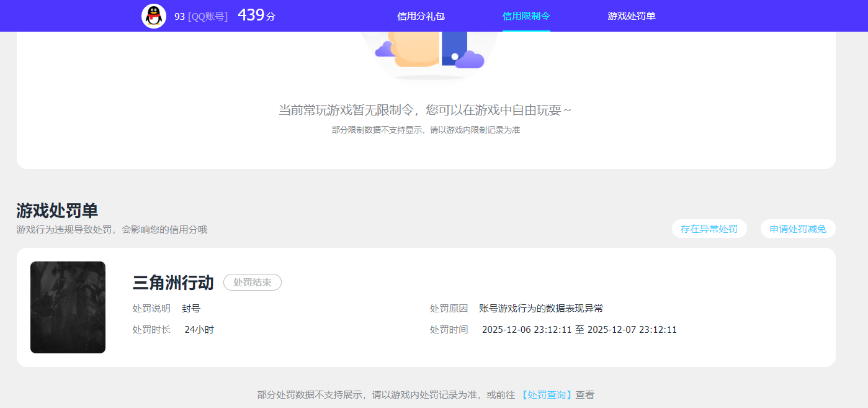Switch to the 游戏处罚单 tab
The height and width of the screenshot is (408, 868).
click(x=631, y=16)
